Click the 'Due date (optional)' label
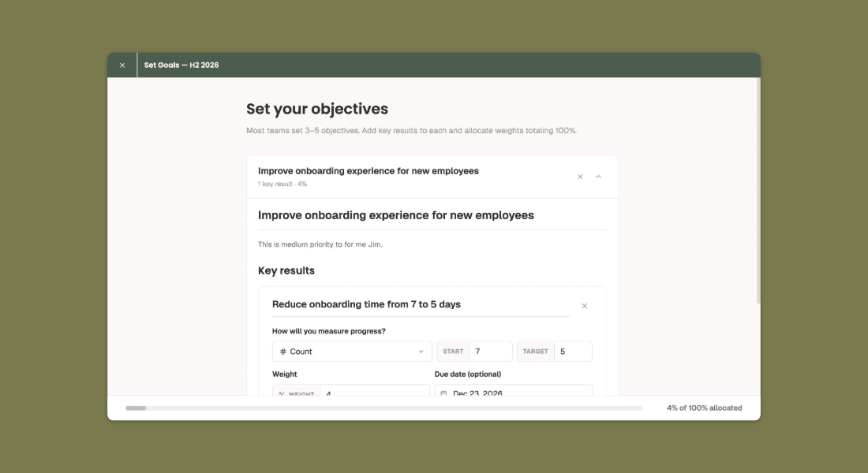The width and height of the screenshot is (868, 473). (468, 374)
